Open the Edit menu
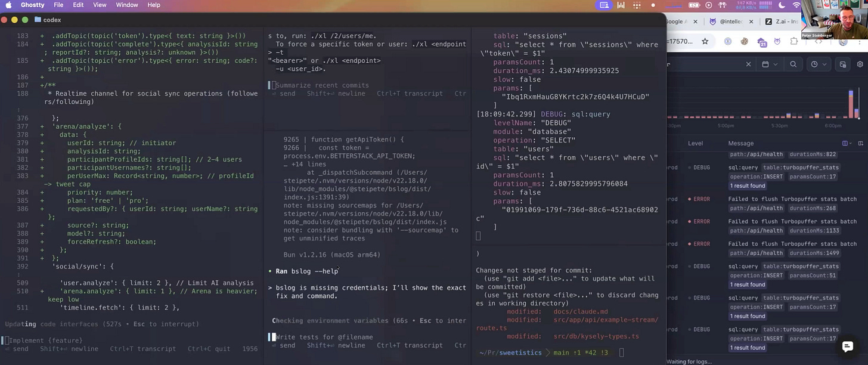868x365 pixels. pos(78,5)
